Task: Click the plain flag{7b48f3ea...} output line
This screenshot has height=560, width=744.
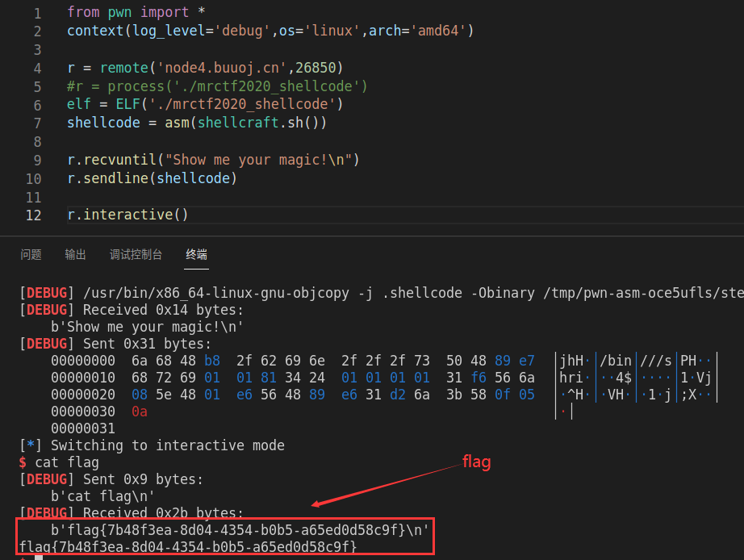Action: point(188,547)
